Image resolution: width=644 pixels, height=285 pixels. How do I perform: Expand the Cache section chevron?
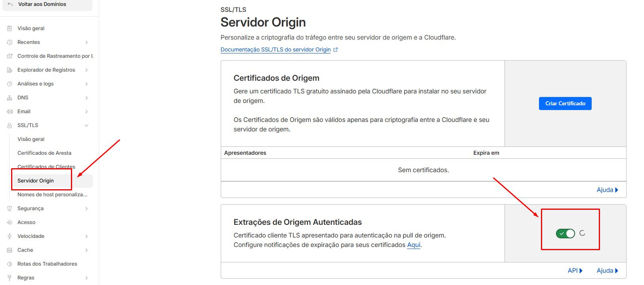(86, 250)
